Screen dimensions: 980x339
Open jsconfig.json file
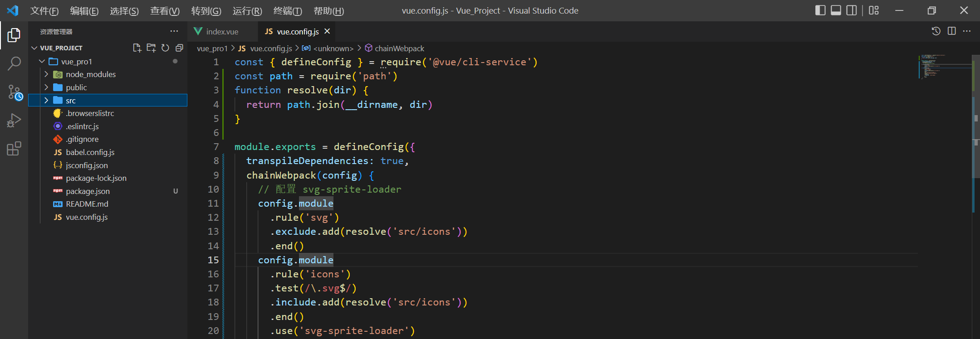click(87, 165)
